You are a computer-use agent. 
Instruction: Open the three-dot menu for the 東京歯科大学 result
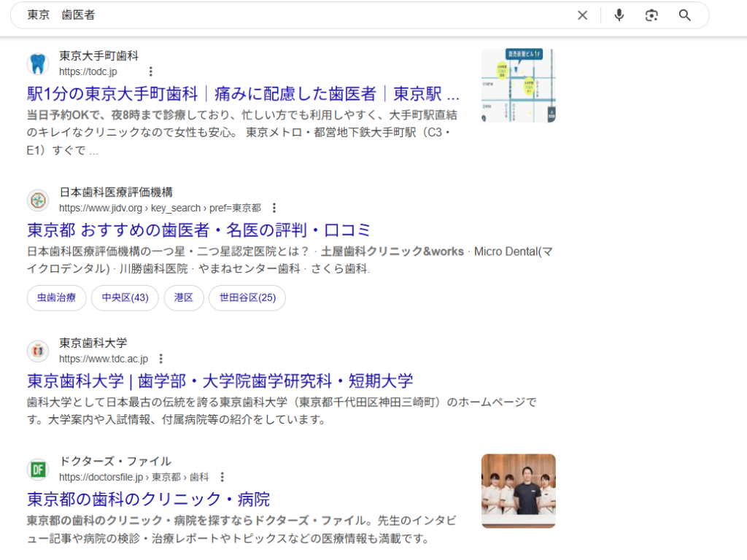pyautogui.click(x=161, y=359)
